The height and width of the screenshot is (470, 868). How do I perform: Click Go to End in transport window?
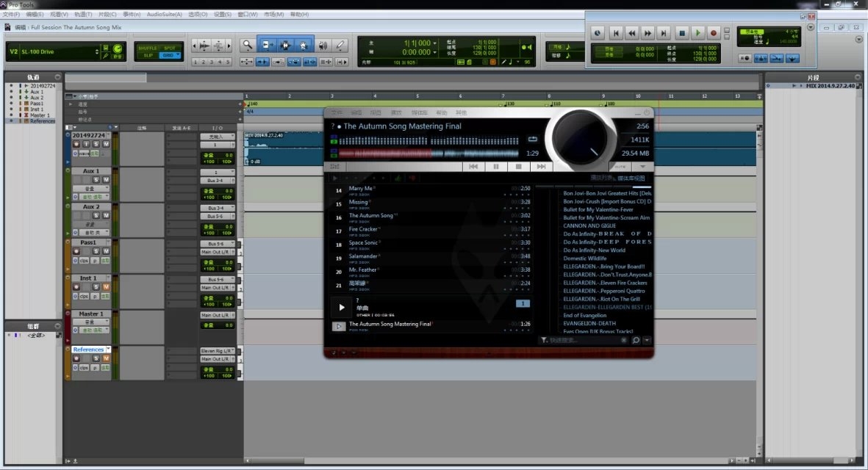[x=664, y=33]
